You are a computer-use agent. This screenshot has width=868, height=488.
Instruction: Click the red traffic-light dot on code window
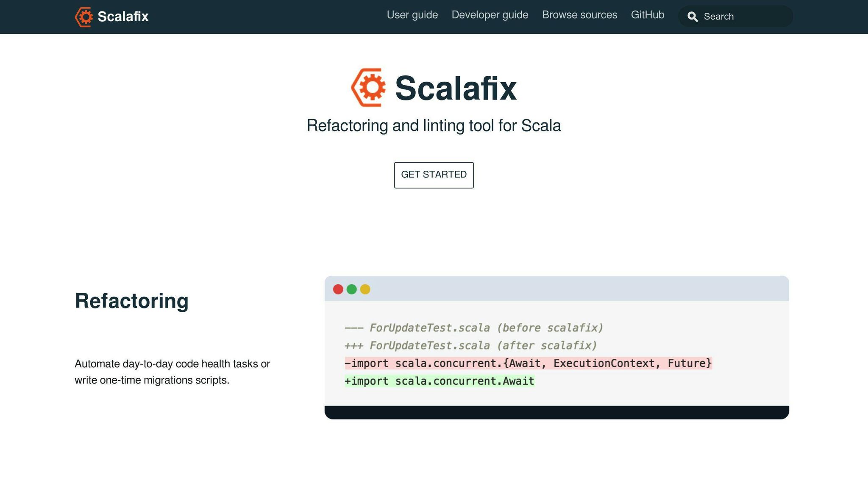click(338, 289)
